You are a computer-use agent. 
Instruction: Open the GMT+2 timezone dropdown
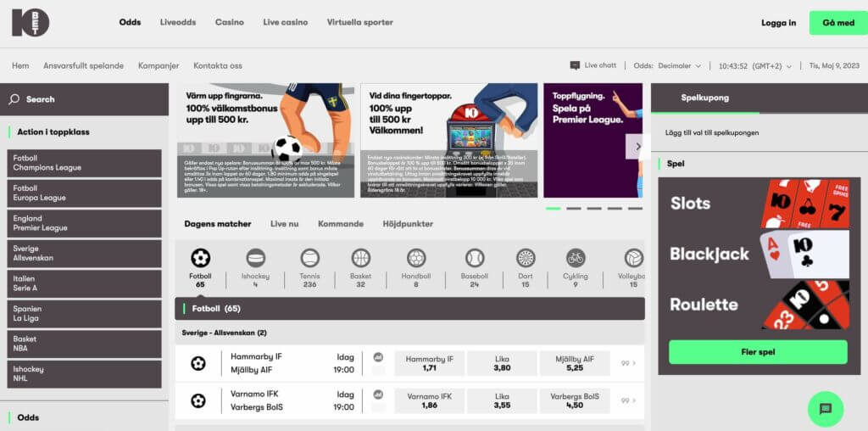[755, 65]
